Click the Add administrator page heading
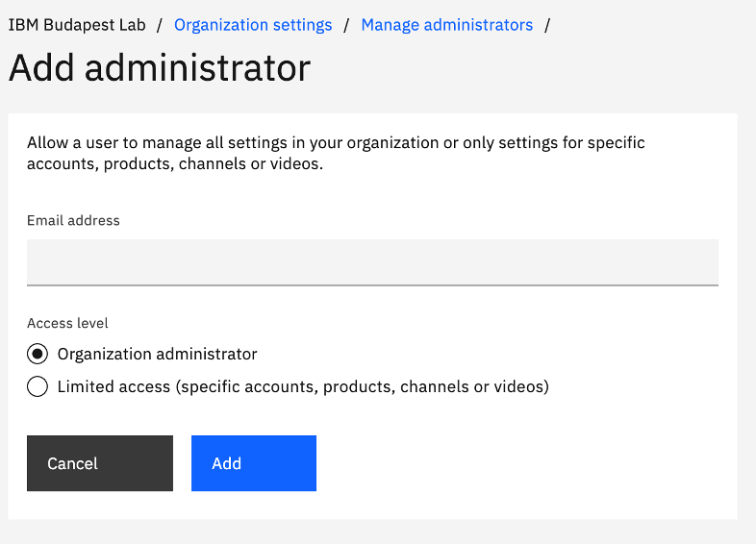The width and height of the screenshot is (756, 544). click(x=160, y=68)
